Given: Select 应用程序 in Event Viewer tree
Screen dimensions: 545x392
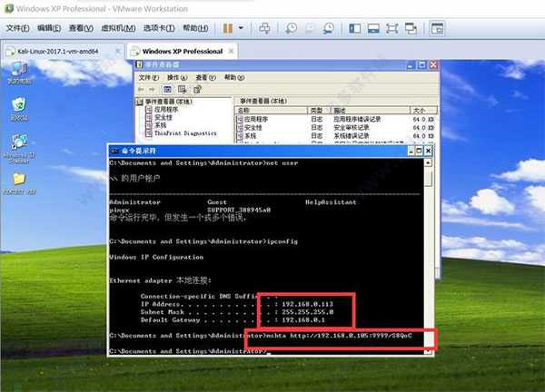Looking at the screenshot, I should click(166, 110).
